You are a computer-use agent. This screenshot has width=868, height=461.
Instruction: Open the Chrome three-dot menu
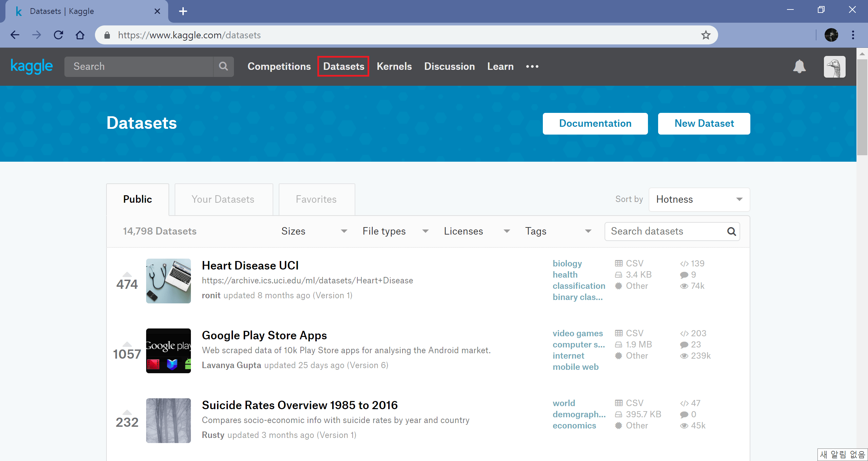(x=853, y=35)
